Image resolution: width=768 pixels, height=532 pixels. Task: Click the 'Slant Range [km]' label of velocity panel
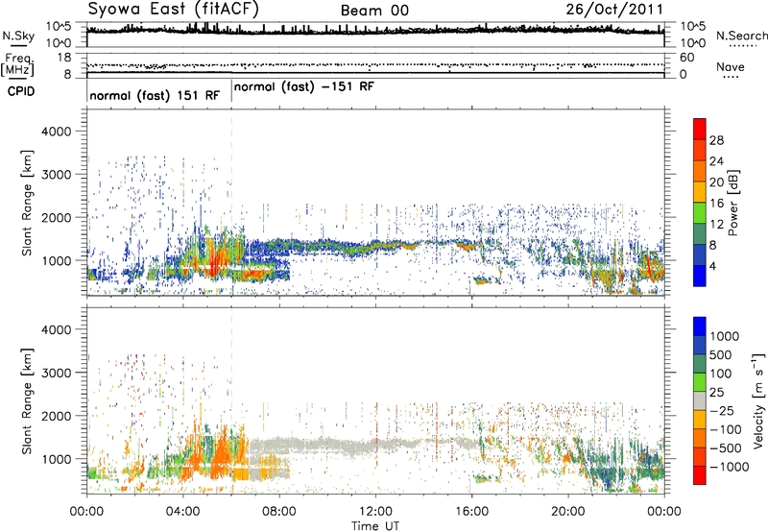(x=27, y=401)
